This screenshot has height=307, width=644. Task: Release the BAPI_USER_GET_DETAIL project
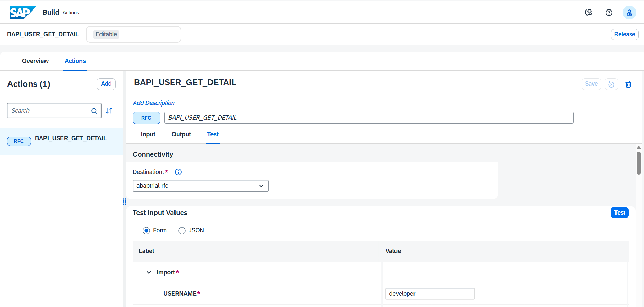624,34
